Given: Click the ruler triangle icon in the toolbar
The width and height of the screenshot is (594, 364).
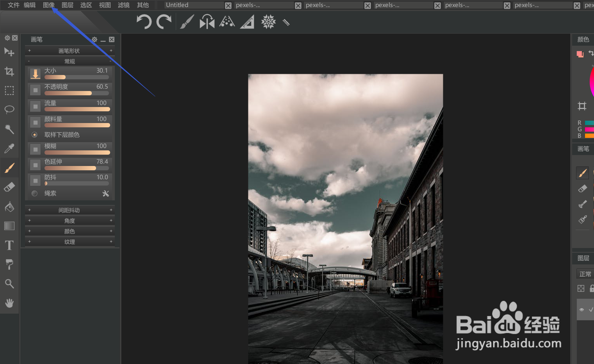Looking at the screenshot, I should tap(247, 22).
